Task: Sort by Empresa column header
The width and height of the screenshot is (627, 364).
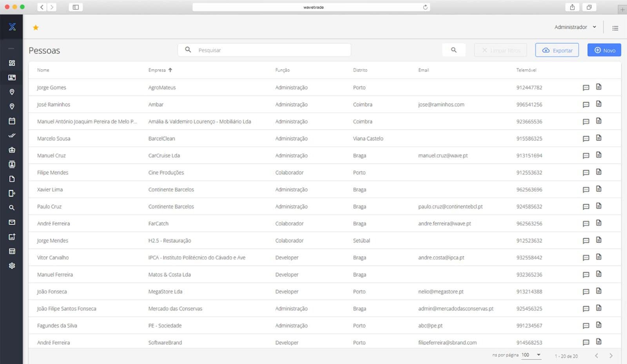Action: 160,70
